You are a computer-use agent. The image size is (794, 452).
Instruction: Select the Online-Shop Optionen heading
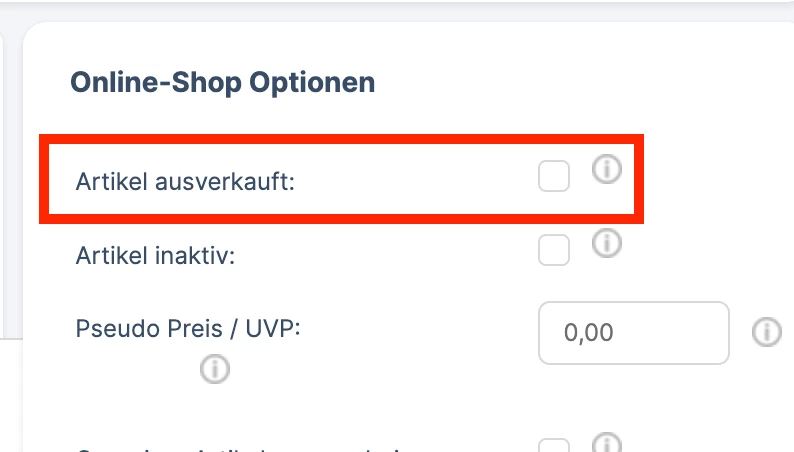coord(222,83)
